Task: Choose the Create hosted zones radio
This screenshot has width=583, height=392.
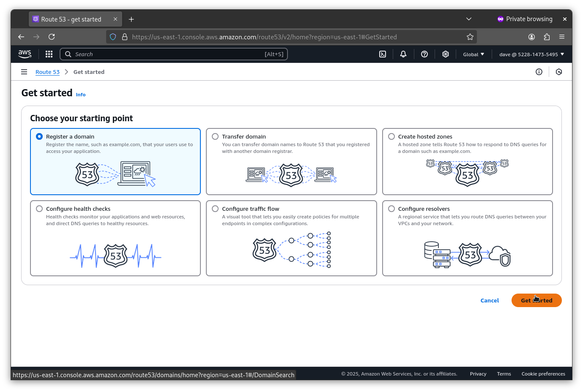Action: pyautogui.click(x=391, y=136)
